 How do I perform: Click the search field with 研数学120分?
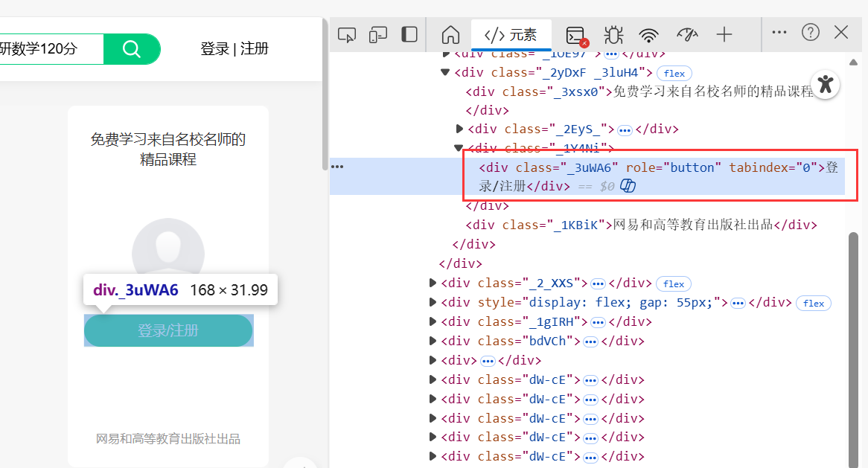point(51,48)
